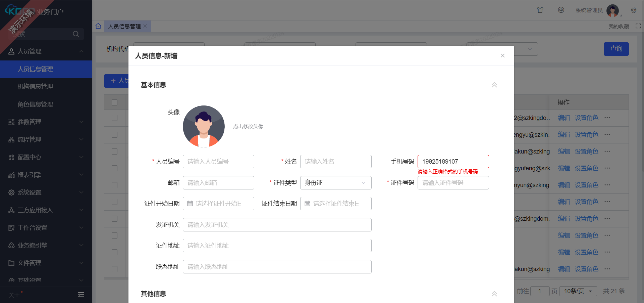The height and width of the screenshot is (303, 644).
Task: Expand 三方应用接入 in sidebar
Action: pos(46,210)
